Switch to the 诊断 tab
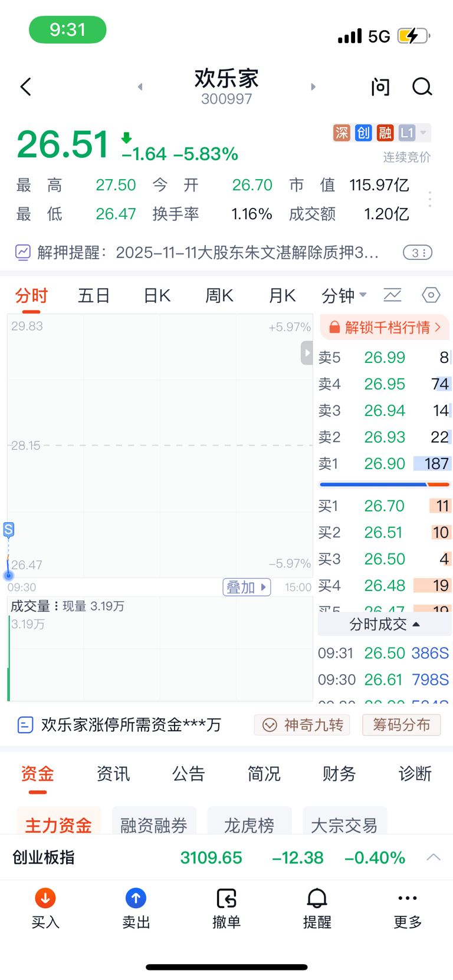453x980 pixels. (x=415, y=773)
